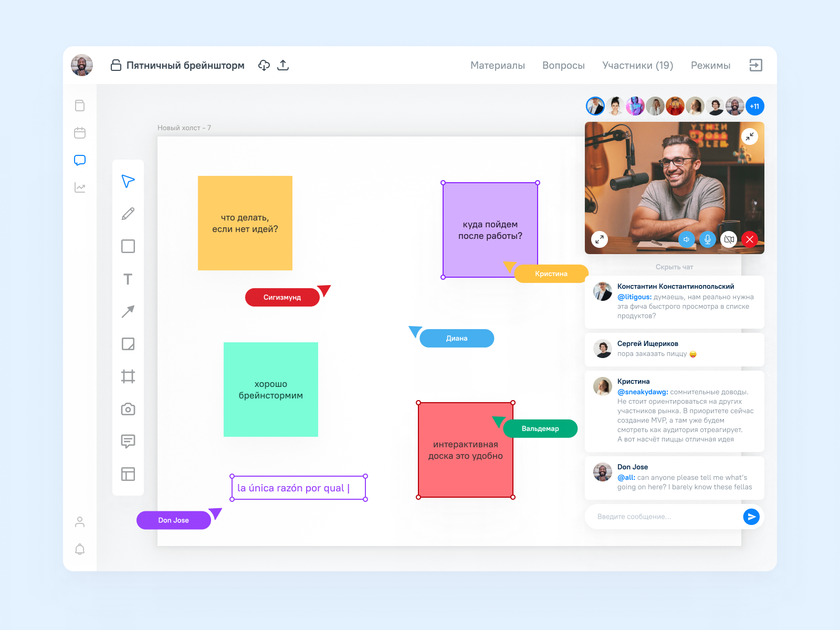This screenshot has width=840, height=630.
Task: Select the rectangle shape tool
Action: [128, 246]
